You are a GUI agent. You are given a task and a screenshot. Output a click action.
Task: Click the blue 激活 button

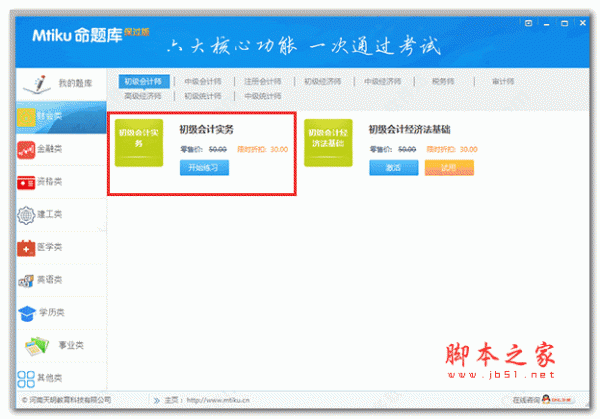[394, 168]
